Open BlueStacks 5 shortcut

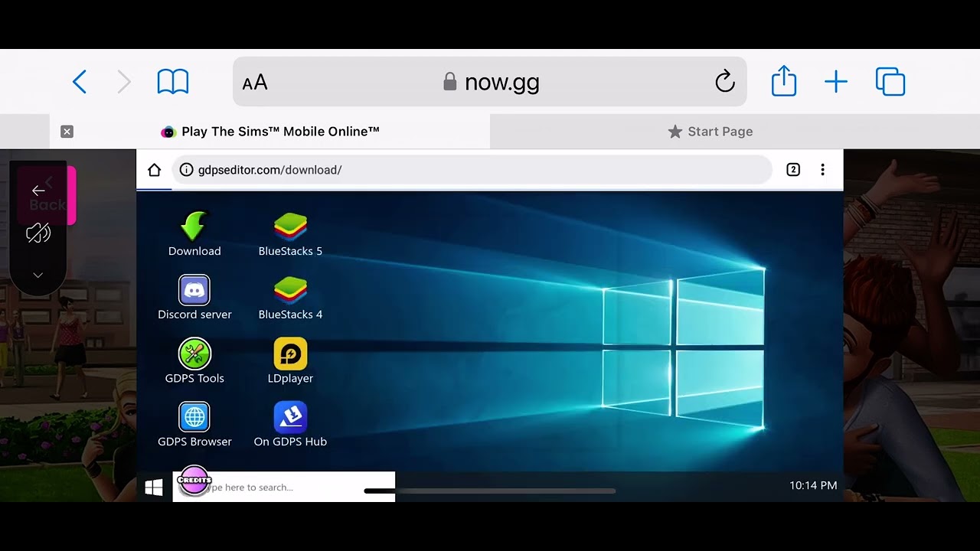(290, 234)
